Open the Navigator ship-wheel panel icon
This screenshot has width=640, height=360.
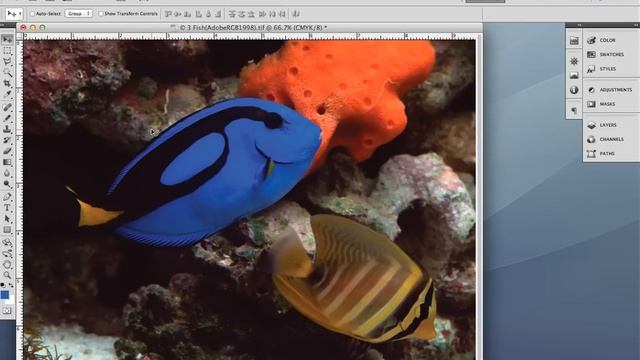(x=574, y=61)
